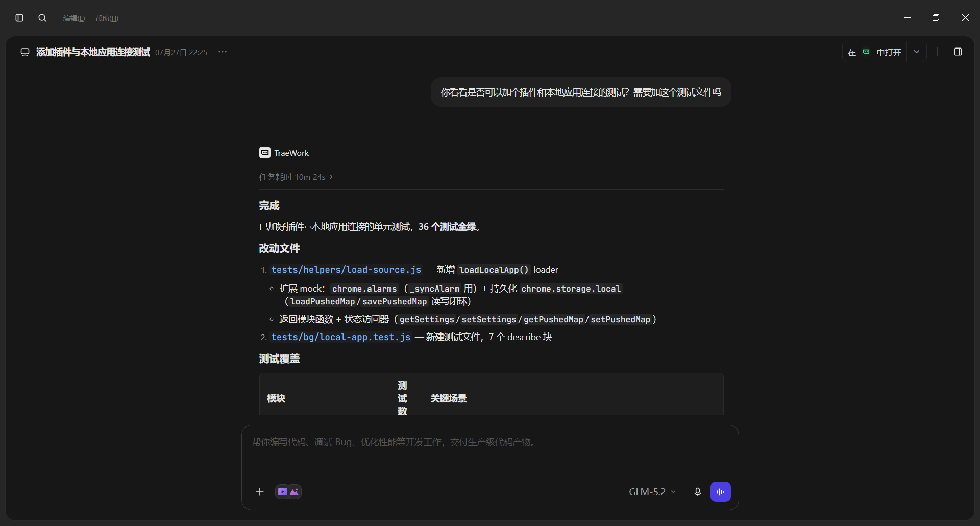Click the purple voice waveform button
The width and height of the screenshot is (980, 526).
[721, 492]
